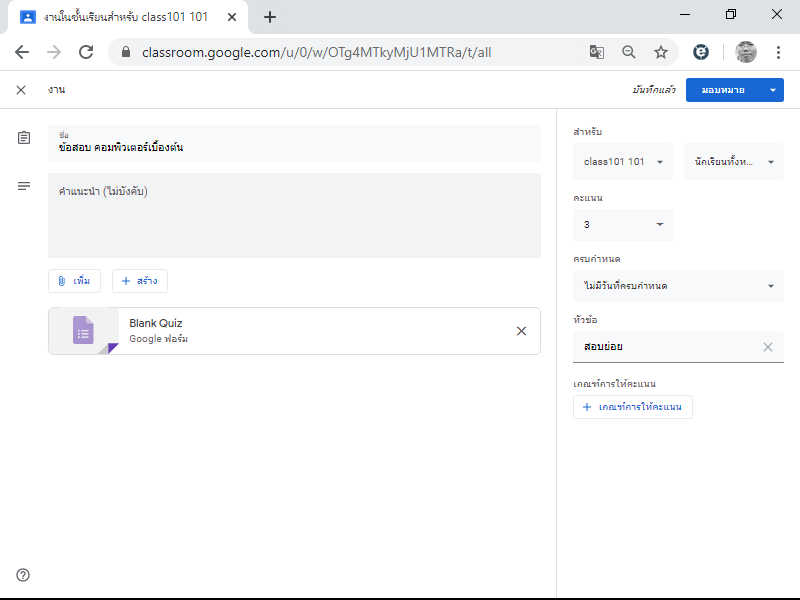Click the zoom magnifier icon in address bar

point(629,52)
